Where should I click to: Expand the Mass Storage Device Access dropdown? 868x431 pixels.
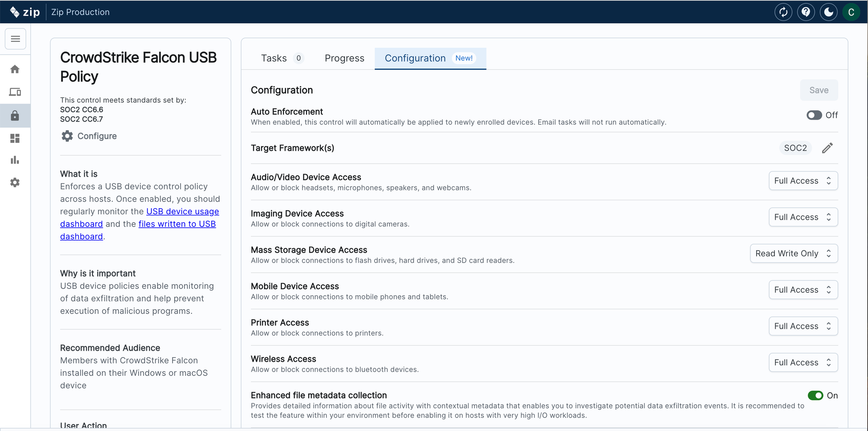793,253
